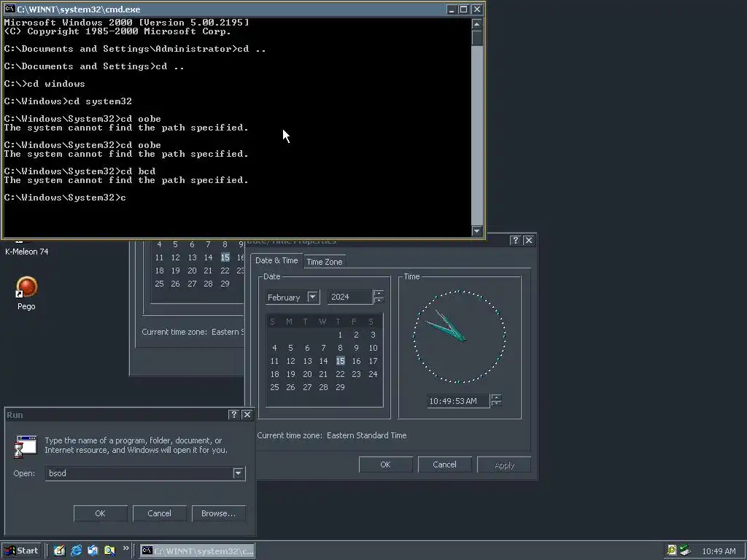Close the Run dialog

(247, 414)
